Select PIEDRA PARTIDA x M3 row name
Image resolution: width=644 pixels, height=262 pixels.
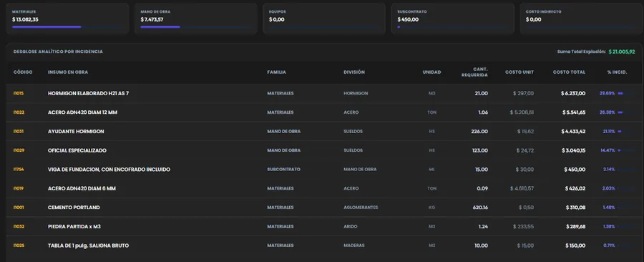tap(74, 226)
